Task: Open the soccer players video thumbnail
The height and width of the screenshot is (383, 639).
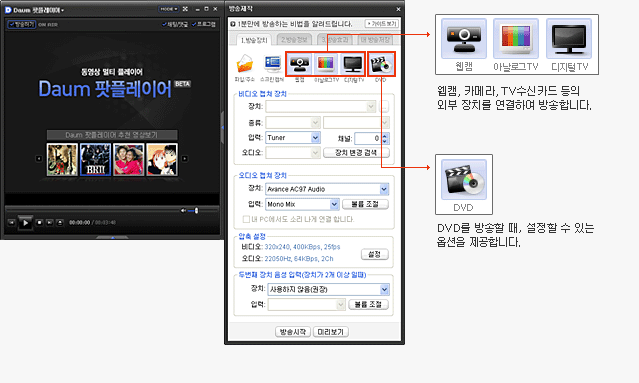Action: point(129,159)
